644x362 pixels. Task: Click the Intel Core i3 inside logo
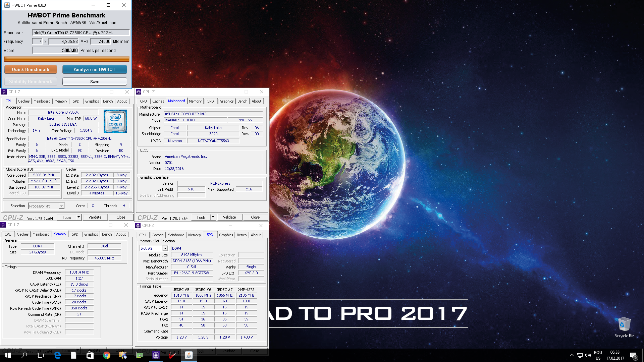(115, 121)
